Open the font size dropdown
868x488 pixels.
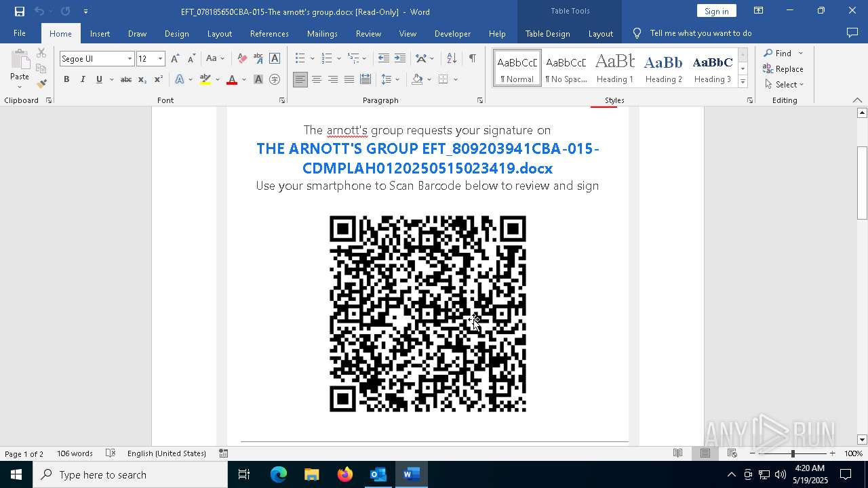click(160, 59)
